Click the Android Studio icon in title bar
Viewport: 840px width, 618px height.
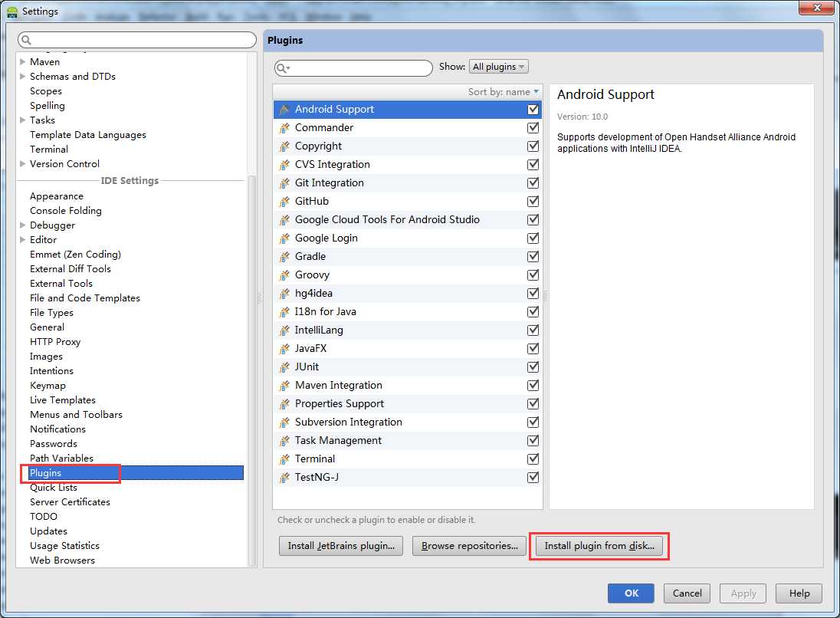(11, 12)
